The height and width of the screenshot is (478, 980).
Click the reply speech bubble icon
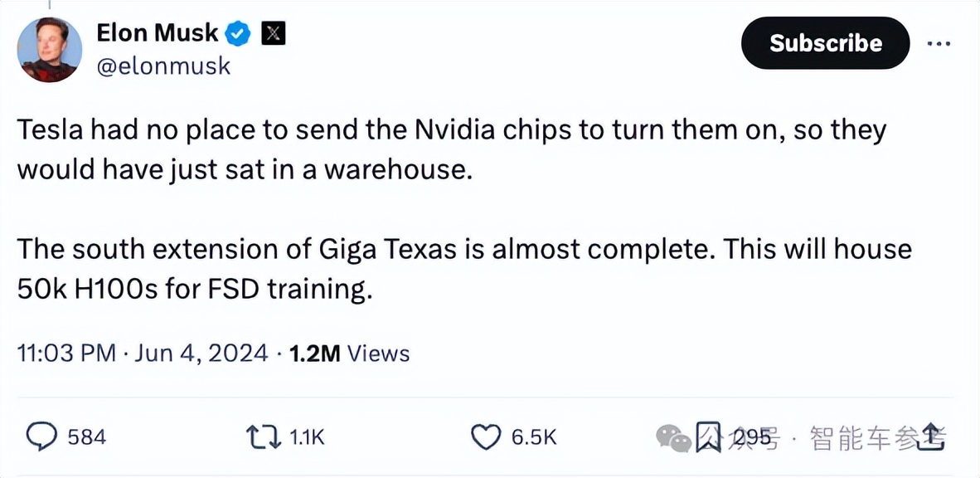41,437
